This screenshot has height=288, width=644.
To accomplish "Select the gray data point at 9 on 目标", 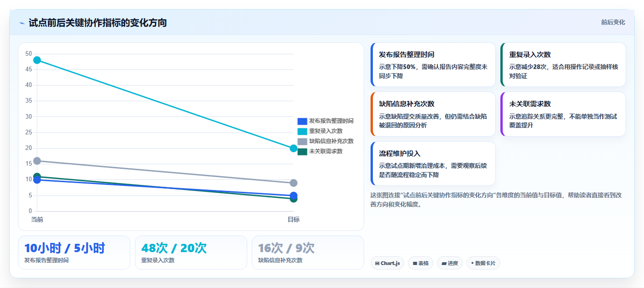I will (x=294, y=183).
